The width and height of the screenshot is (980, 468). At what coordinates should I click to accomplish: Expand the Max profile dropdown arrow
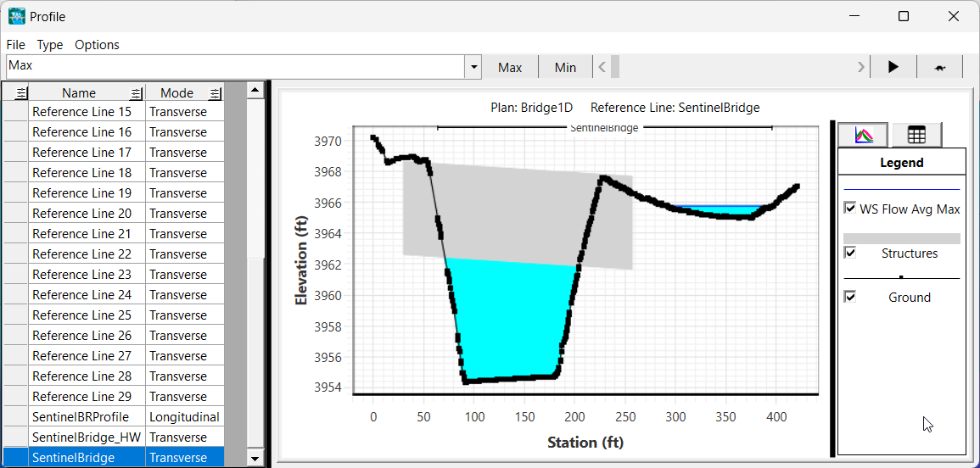tap(473, 68)
